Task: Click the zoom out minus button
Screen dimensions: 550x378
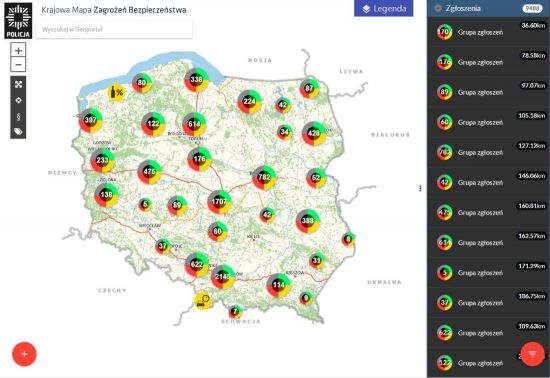Action: coord(18,65)
